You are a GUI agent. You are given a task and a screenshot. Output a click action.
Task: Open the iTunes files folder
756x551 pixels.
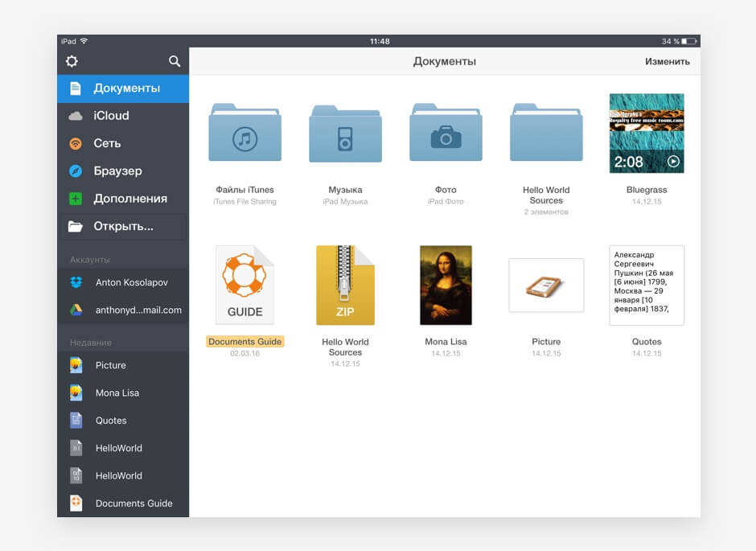244,134
